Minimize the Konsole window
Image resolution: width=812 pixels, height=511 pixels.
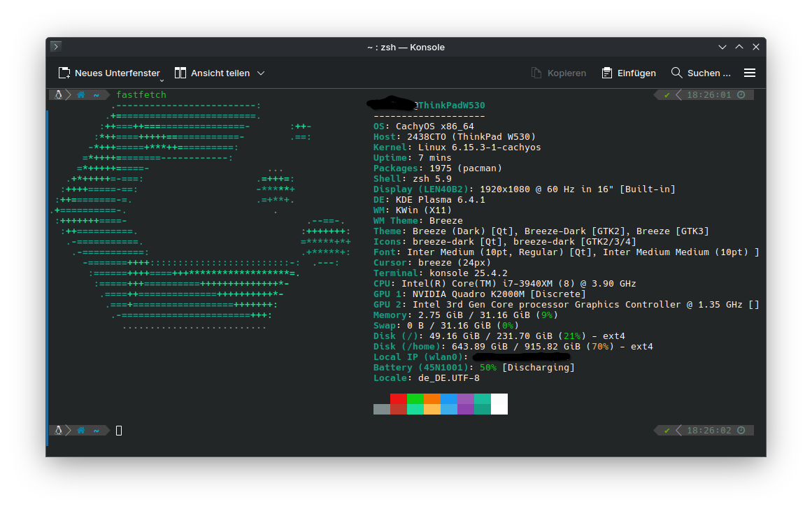(722, 47)
